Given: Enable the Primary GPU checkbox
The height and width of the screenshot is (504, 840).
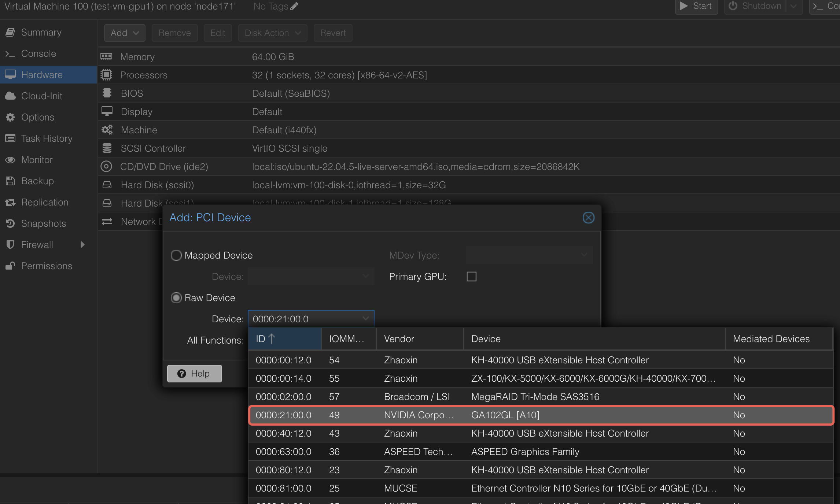Looking at the screenshot, I should pos(471,277).
